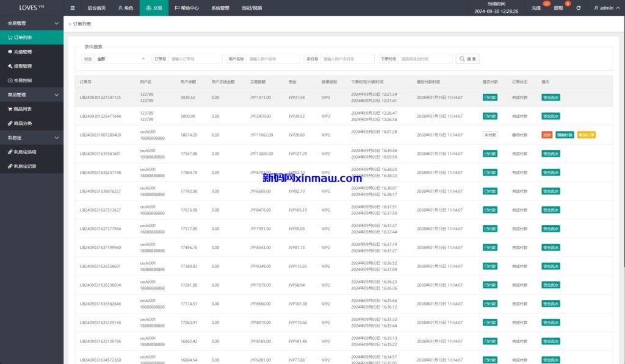Open 商品分类 in the sidebar
Screen dimensions: 625x364
pos(23,123)
